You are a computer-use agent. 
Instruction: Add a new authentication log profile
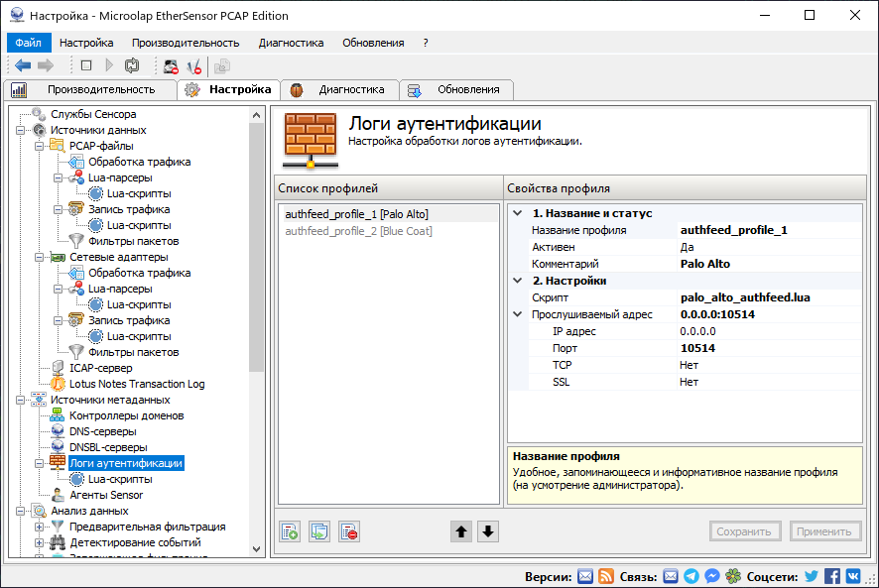tap(290, 531)
